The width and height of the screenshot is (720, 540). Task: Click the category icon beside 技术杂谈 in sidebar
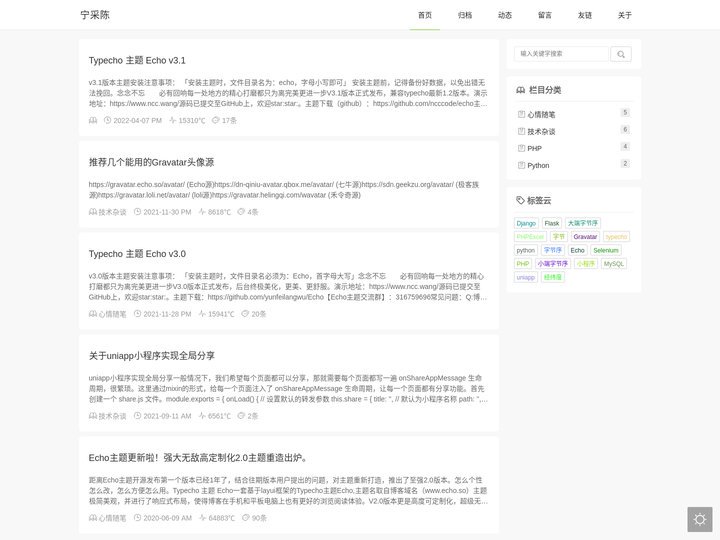coord(521,131)
